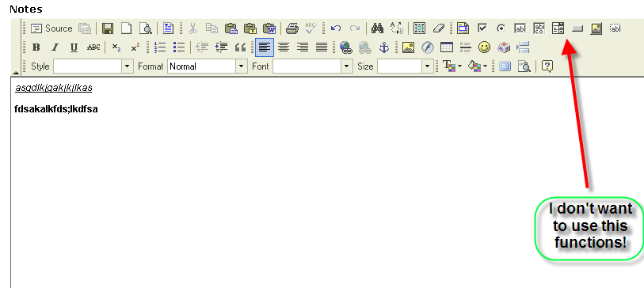
Task: Toggle Show Blocks icon
Action: [x=524, y=66]
